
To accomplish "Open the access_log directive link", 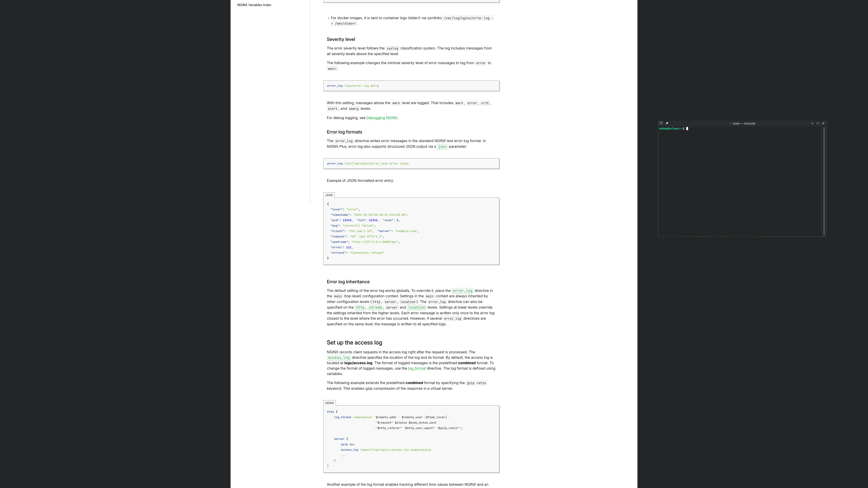I will pos(339,358).
